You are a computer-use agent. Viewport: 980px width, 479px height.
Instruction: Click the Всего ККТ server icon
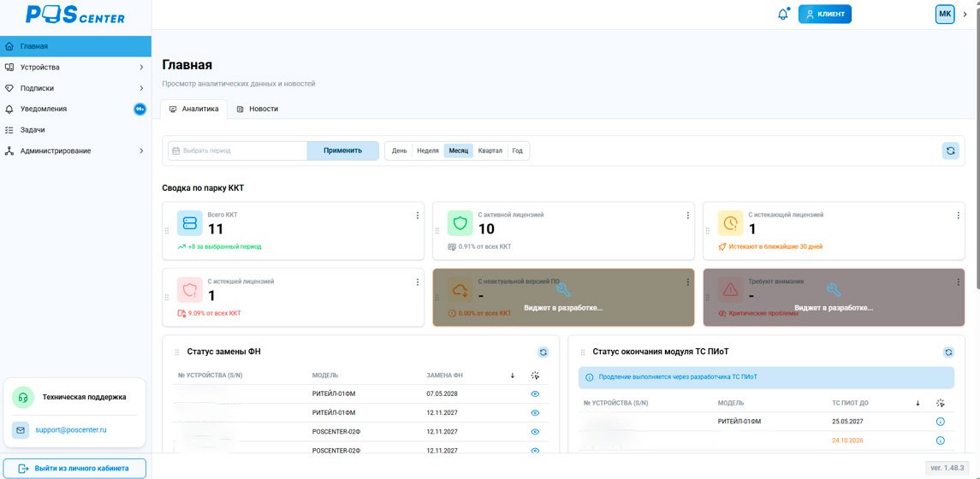(190, 223)
